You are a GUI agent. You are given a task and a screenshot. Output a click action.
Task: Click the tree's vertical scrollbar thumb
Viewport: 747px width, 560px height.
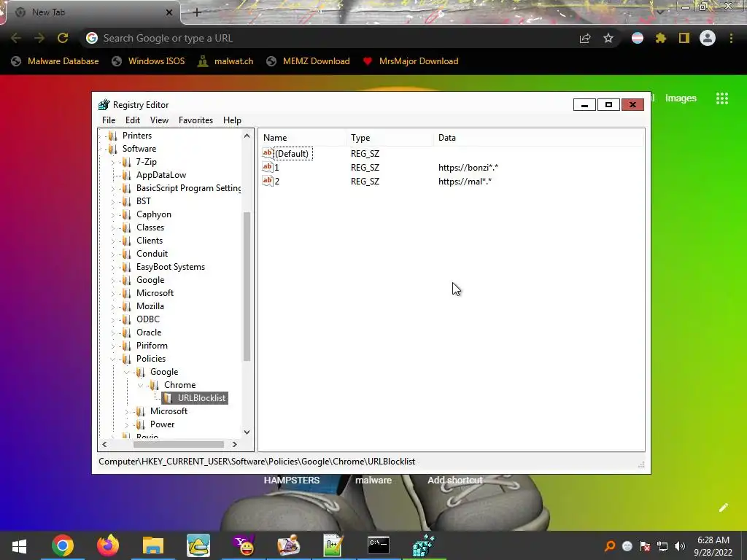tap(247, 286)
